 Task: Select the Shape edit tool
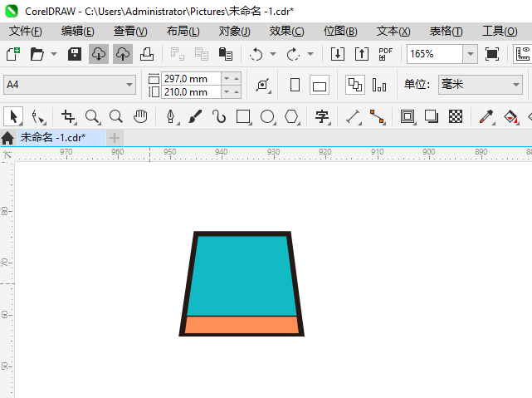click(37, 117)
